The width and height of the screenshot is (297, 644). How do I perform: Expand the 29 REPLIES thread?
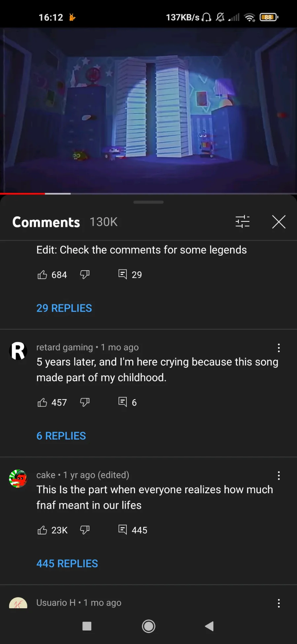point(64,308)
